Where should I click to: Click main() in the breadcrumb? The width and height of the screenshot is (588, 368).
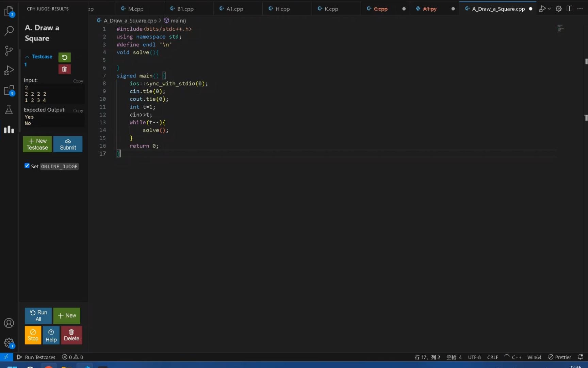[x=178, y=20]
